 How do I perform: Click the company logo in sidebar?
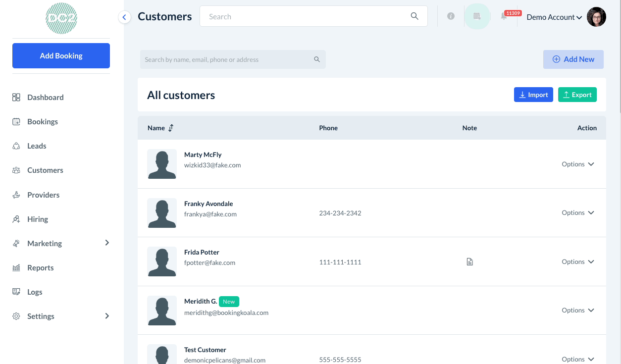coord(61,18)
